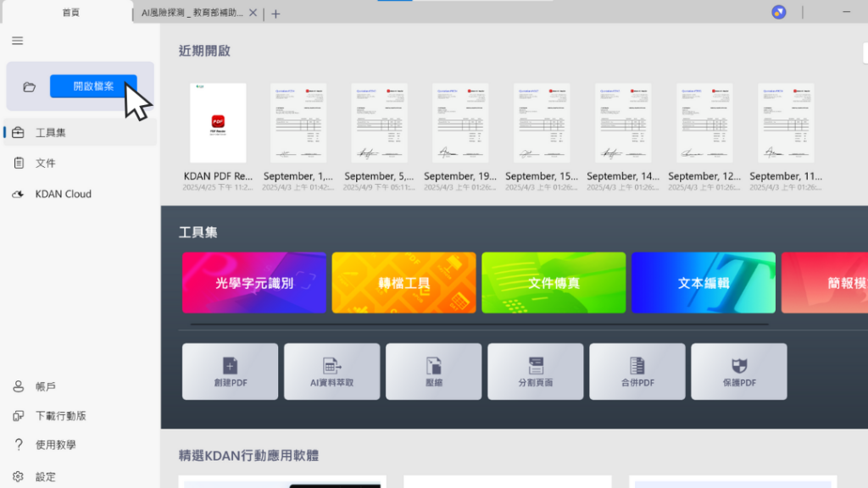868x488 pixels.
Task: Click the toolbox icon beside 工具集
Action: click(x=19, y=133)
